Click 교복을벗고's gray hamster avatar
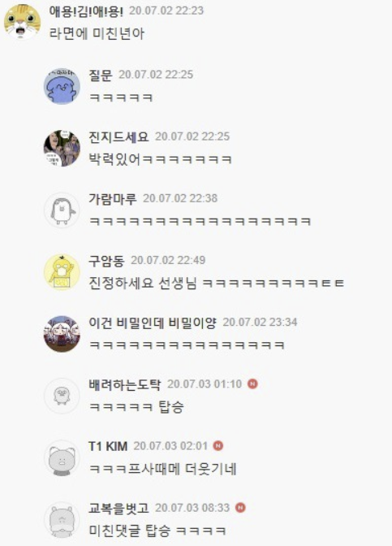This screenshot has width=392, height=546. pyautogui.click(x=62, y=520)
